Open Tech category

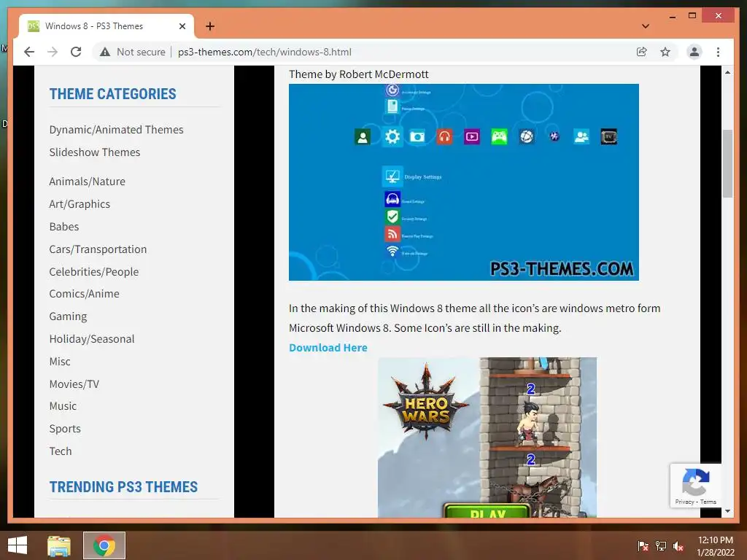pyautogui.click(x=61, y=451)
